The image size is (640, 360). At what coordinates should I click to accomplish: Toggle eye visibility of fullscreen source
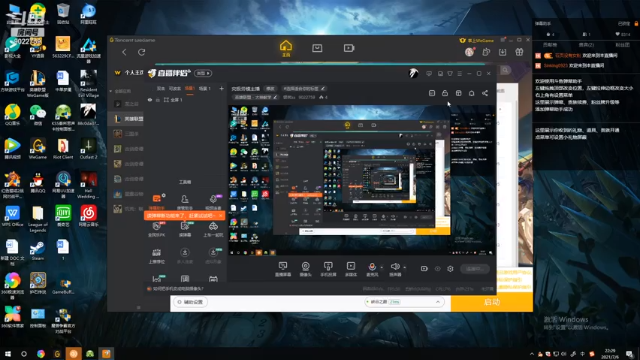click(x=150, y=100)
